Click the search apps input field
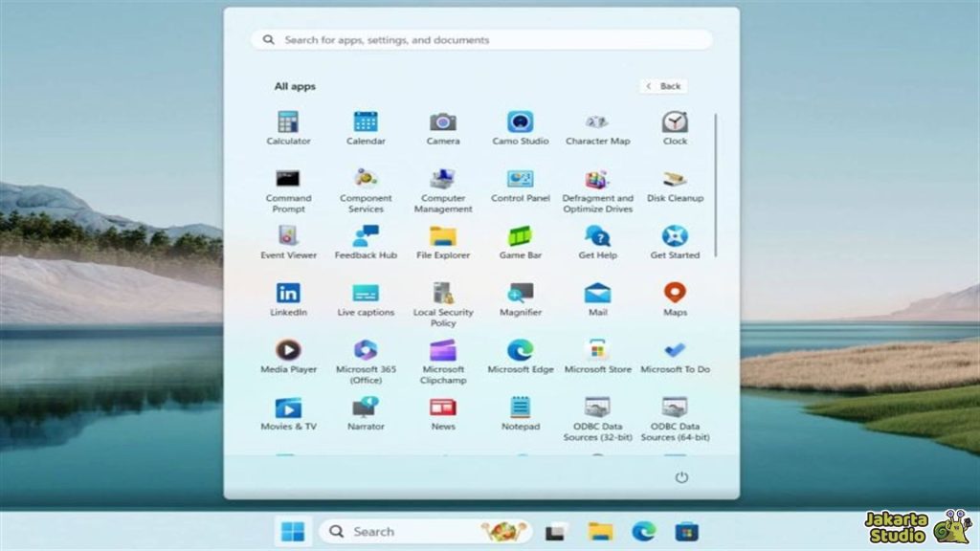The width and height of the screenshot is (980, 551). pyautogui.click(x=480, y=39)
